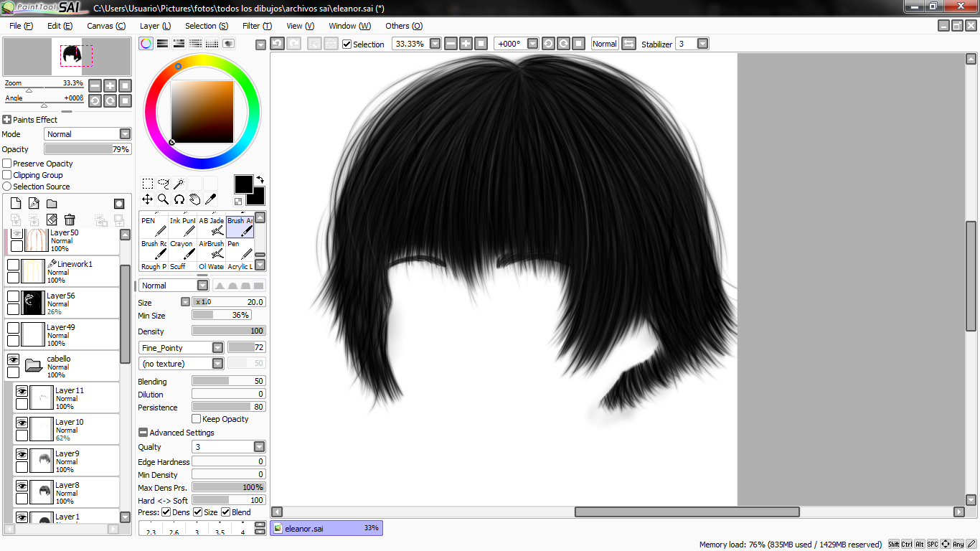The width and height of the screenshot is (980, 551).
Task: Pick the Eyedropper color picker tool
Action: [211, 199]
